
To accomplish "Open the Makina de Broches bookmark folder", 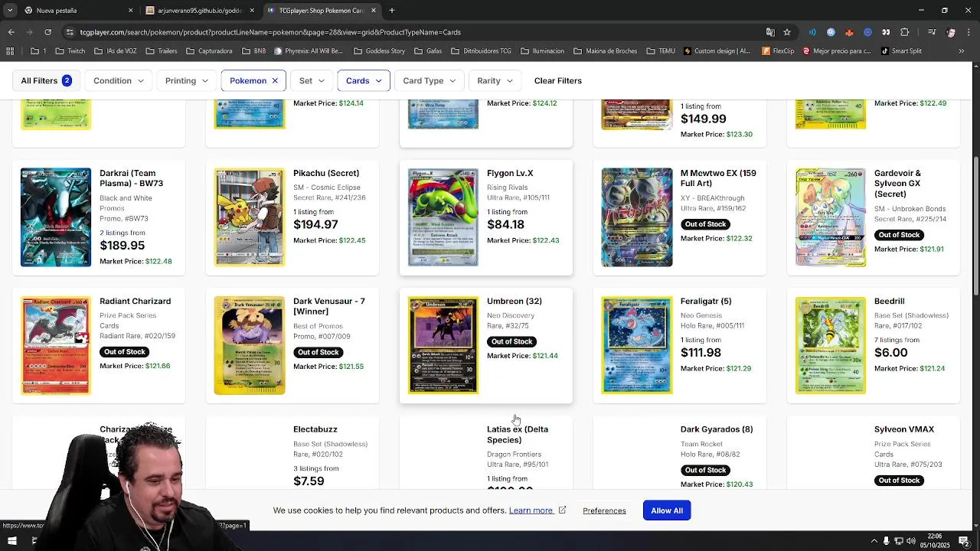I will click(605, 51).
